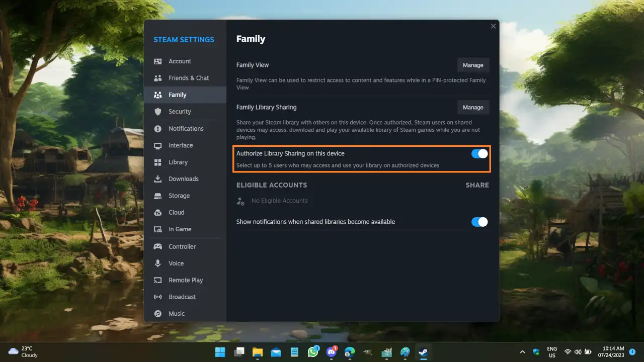Image resolution: width=644 pixels, height=362 pixels.
Task: Click the 'Family Library Sharing' label
Action: [266, 107]
